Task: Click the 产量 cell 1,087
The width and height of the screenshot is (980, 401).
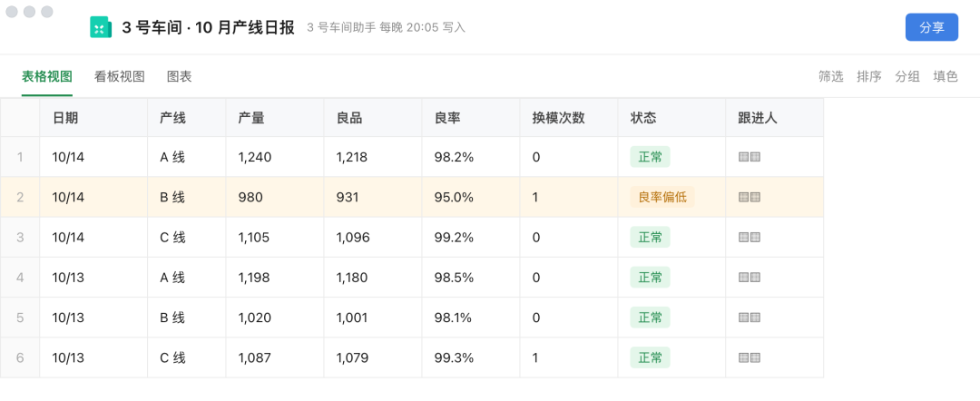Action: pos(275,357)
